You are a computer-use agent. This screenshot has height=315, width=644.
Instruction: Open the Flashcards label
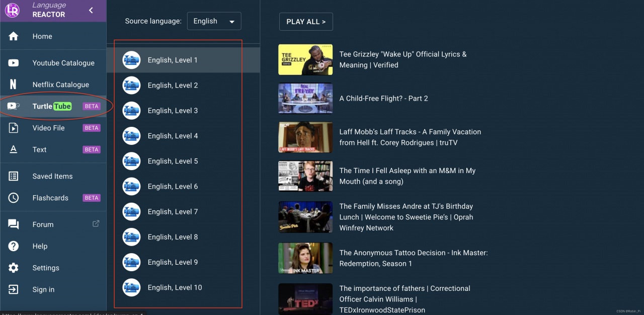[x=50, y=198]
